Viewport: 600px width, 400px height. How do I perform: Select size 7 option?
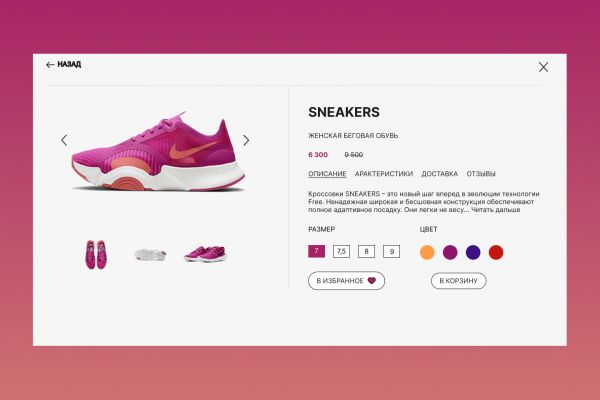[316, 251]
